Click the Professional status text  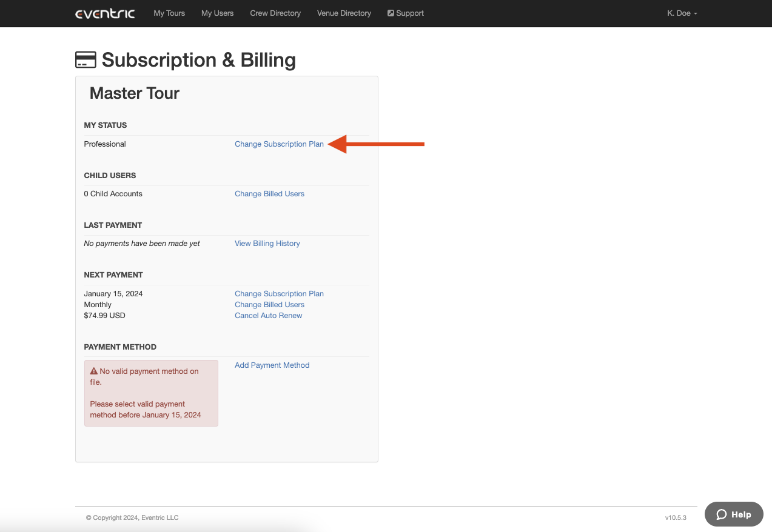pyautogui.click(x=105, y=144)
